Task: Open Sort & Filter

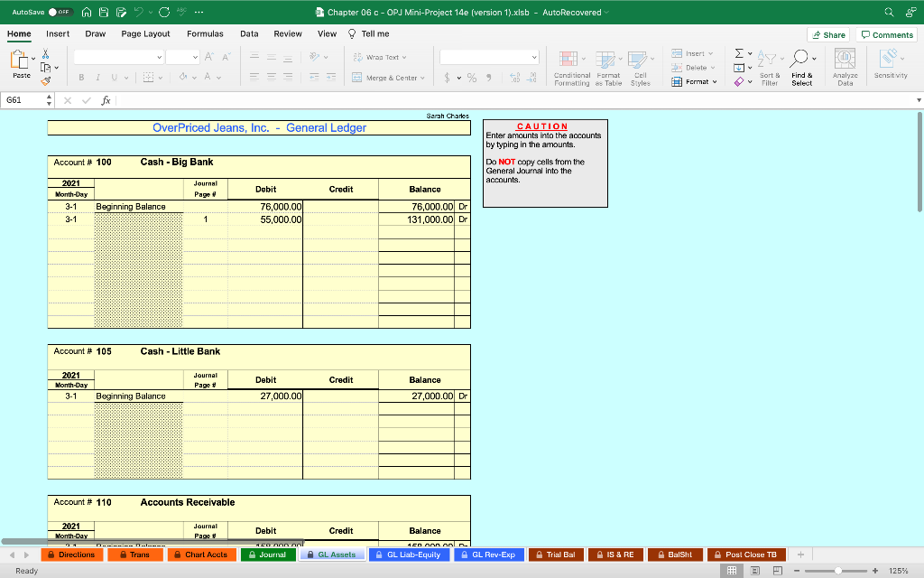Action: tap(770, 69)
